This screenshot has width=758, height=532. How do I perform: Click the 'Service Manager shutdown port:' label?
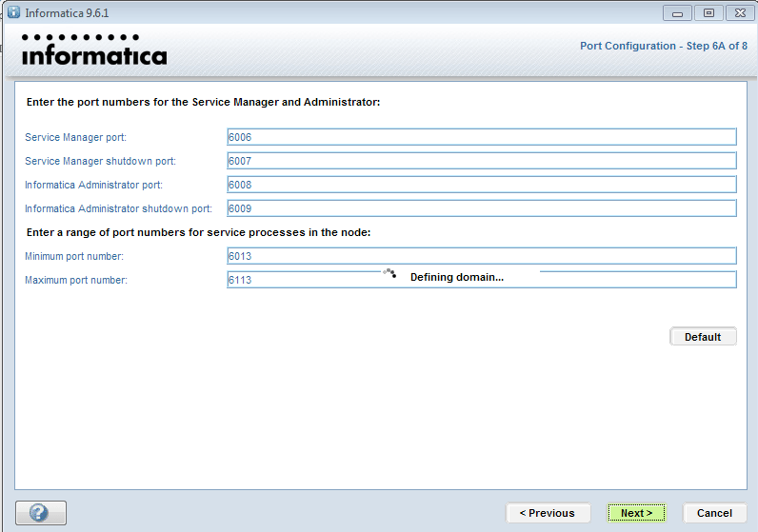100,161
